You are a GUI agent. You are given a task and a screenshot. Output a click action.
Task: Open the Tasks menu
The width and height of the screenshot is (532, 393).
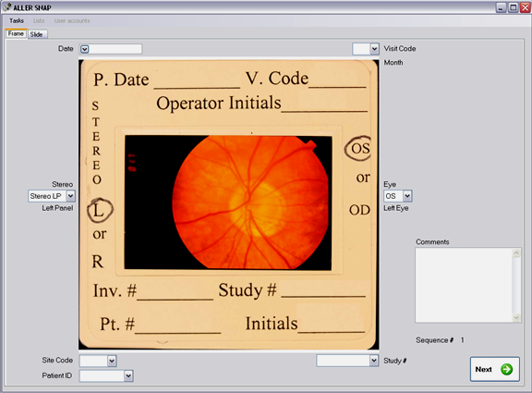pyautogui.click(x=17, y=20)
